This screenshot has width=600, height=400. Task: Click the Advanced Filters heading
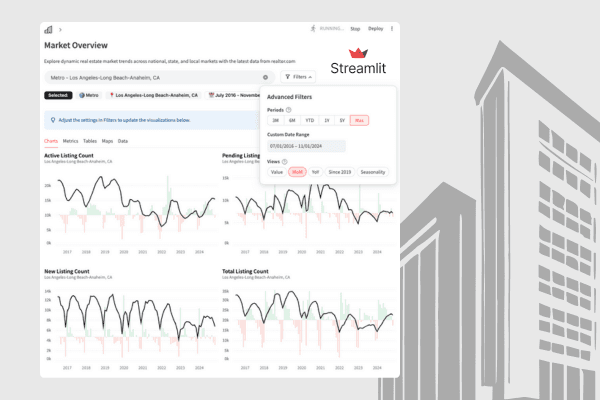289,97
